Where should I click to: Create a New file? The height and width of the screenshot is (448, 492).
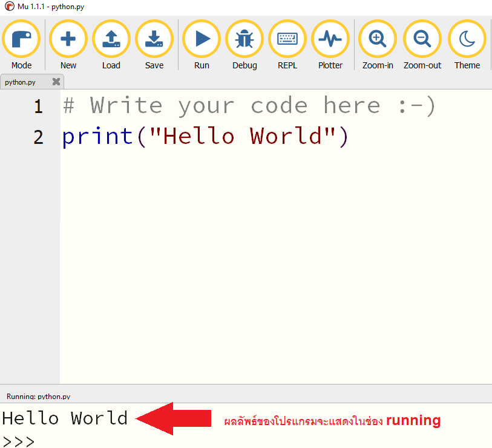click(68, 45)
